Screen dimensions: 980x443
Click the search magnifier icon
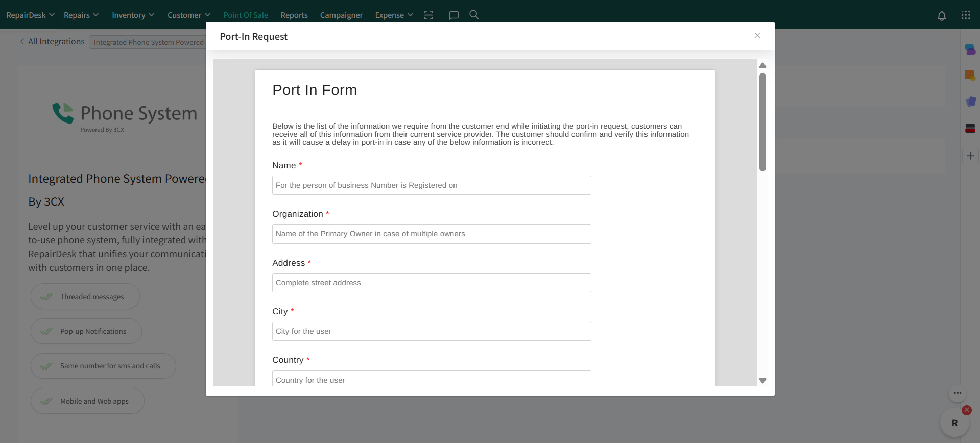[x=474, y=15]
